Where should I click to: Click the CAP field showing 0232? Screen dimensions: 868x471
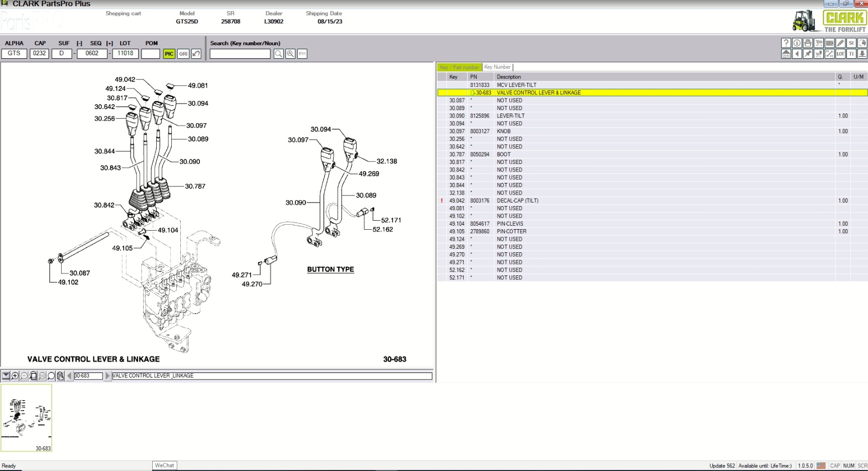tap(40, 53)
